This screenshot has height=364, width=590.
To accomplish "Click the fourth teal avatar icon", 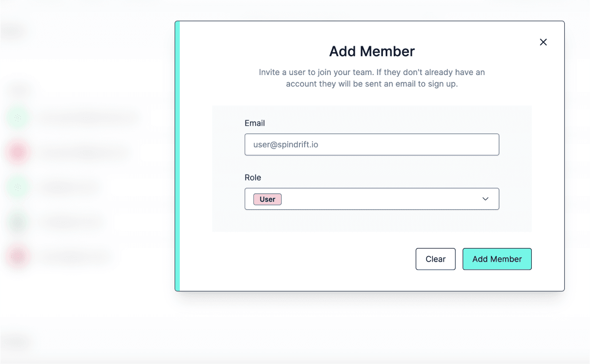I will pyautogui.click(x=17, y=221).
